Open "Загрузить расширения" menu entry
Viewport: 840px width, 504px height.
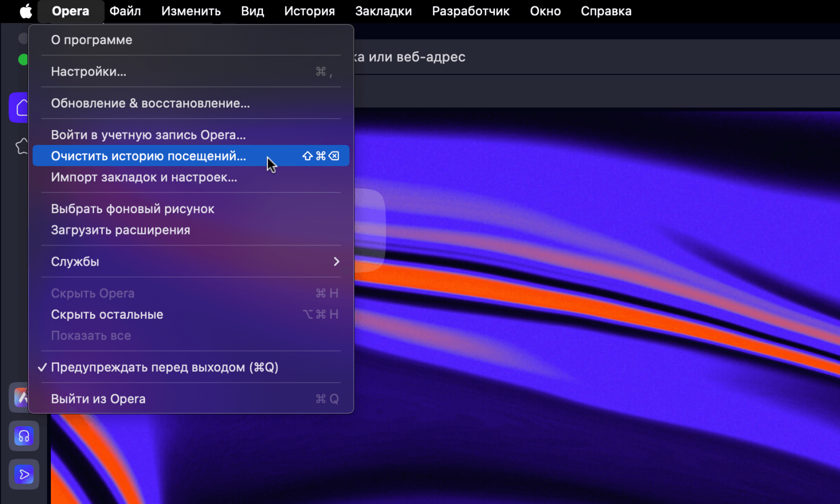click(x=120, y=230)
